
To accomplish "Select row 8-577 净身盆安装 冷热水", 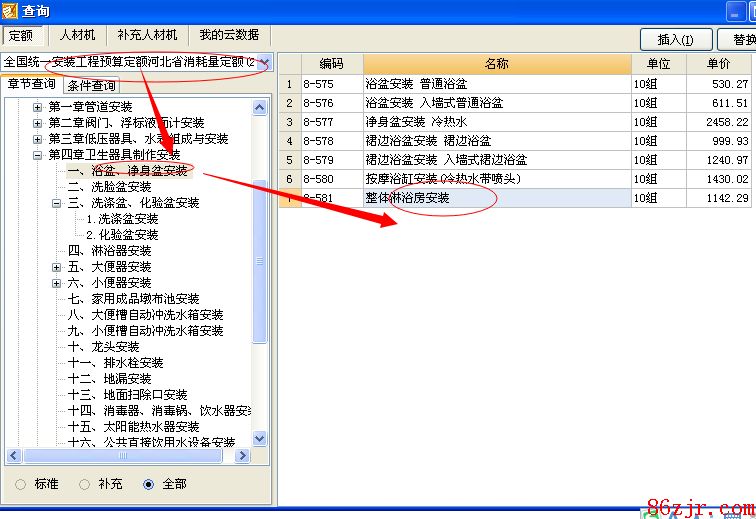I will [x=496, y=122].
